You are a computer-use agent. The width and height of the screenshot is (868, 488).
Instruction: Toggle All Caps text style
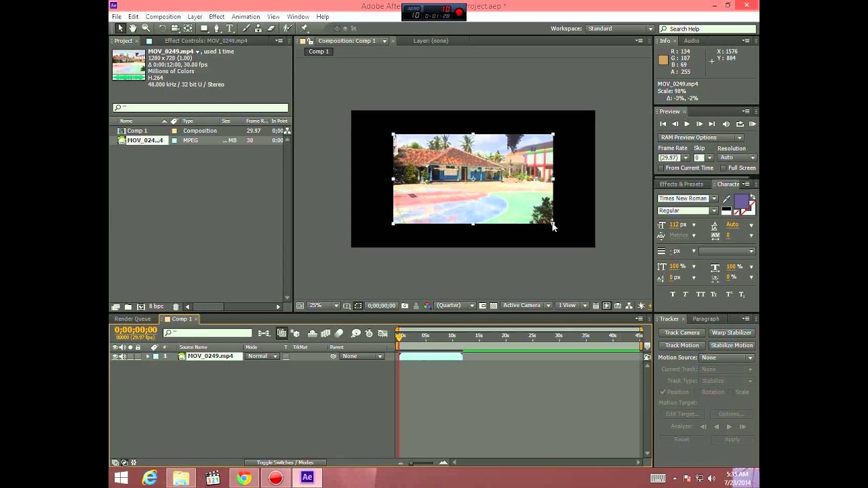(701, 294)
